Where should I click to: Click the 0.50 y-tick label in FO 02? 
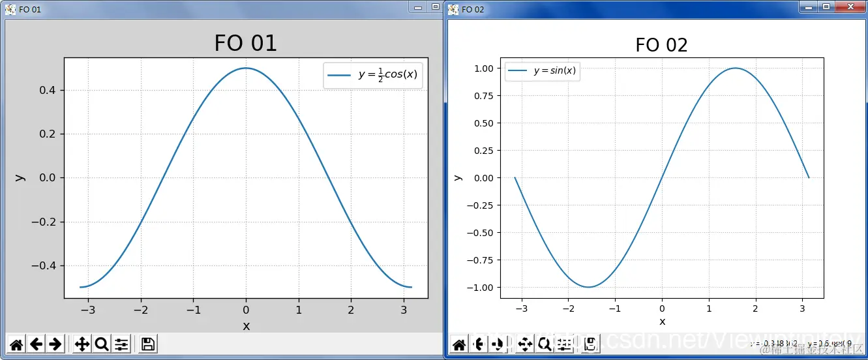483,123
